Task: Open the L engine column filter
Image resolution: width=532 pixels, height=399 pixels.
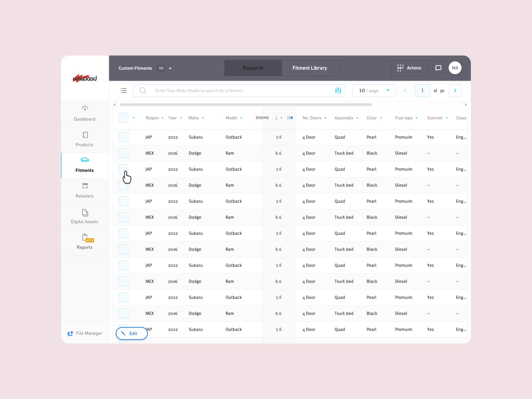Action: click(281, 118)
